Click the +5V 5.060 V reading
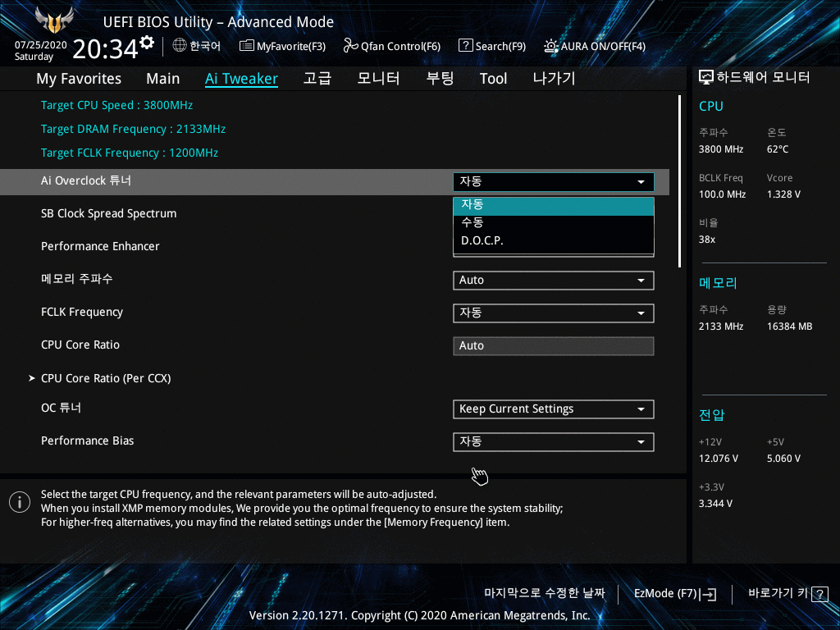The width and height of the screenshot is (840, 630). (783, 459)
